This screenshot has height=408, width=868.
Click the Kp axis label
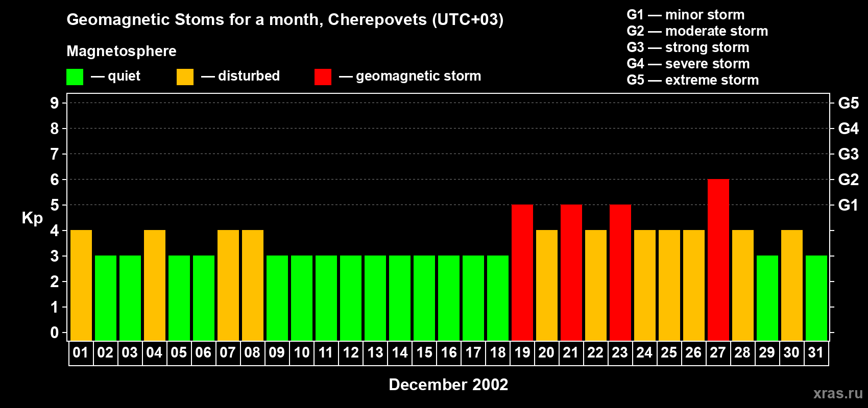[32, 218]
